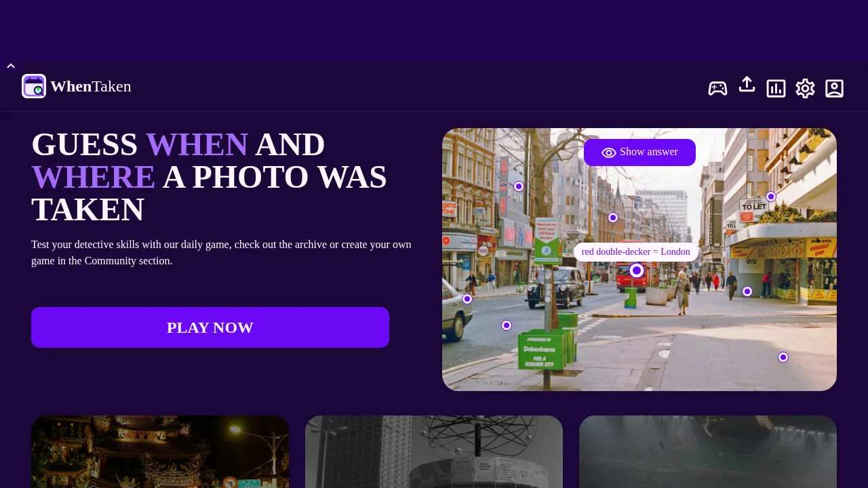Click the hotspot dot by the white car

[x=467, y=299]
